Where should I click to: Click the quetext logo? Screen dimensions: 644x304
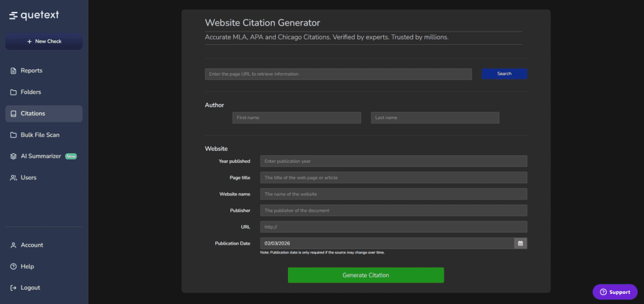[34, 15]
